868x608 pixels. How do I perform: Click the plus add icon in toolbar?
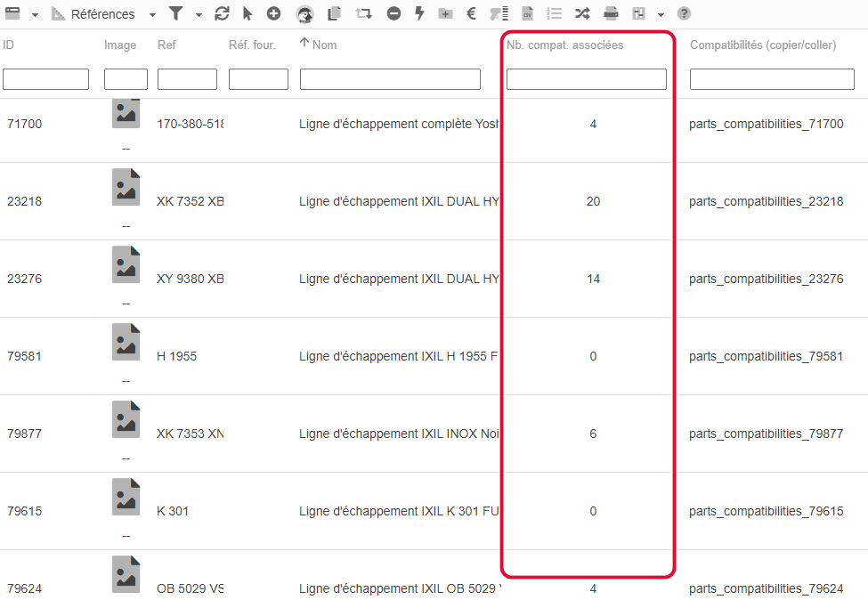click(x=273, y=14)
